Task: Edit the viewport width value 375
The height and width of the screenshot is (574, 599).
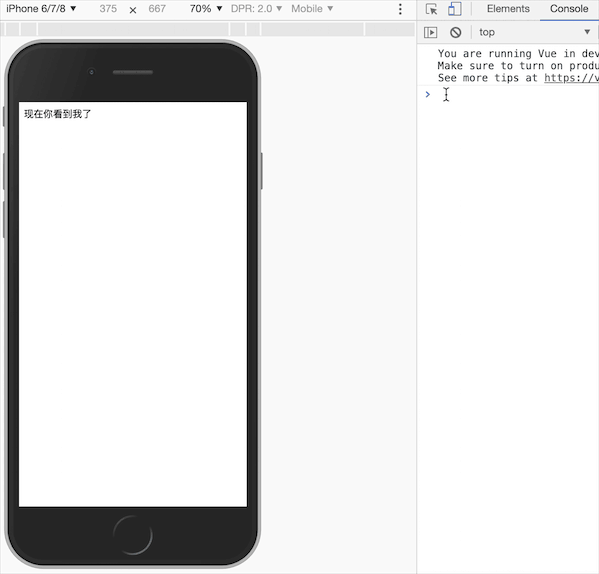Action: (108, 8)
